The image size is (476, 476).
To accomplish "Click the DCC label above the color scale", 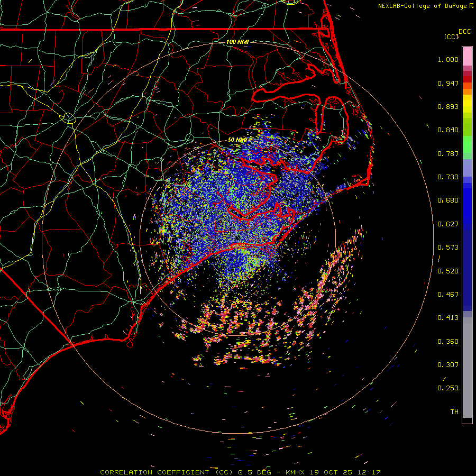I will (464, 32).
